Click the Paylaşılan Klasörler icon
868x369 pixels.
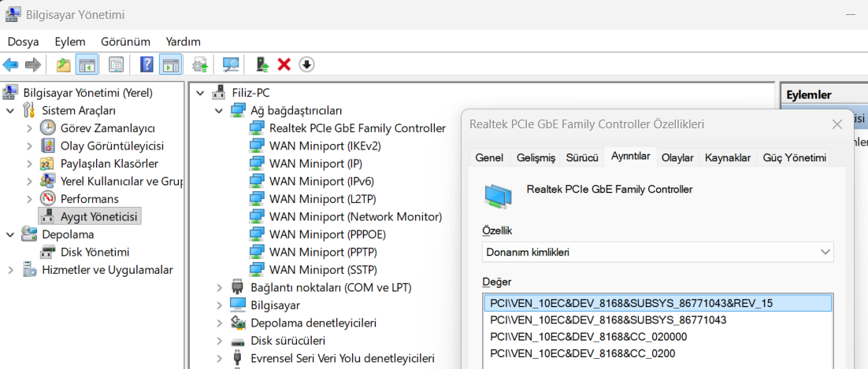point(47,163)
